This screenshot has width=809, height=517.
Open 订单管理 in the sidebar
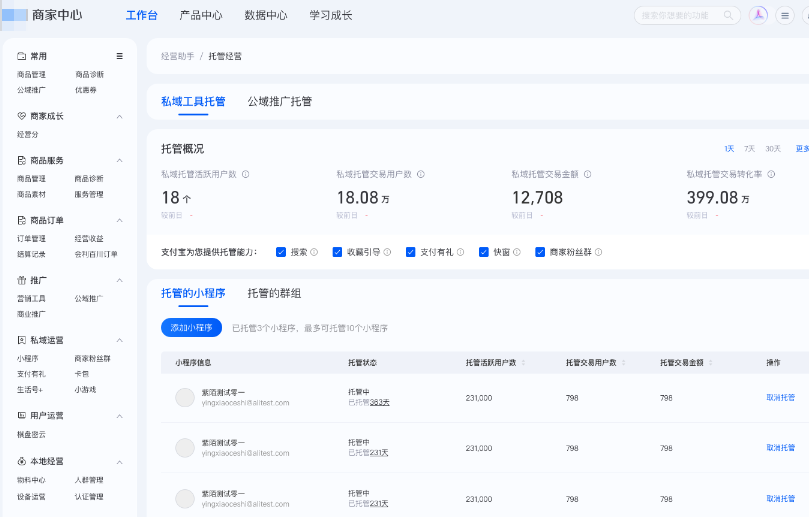tap(31, 238)
